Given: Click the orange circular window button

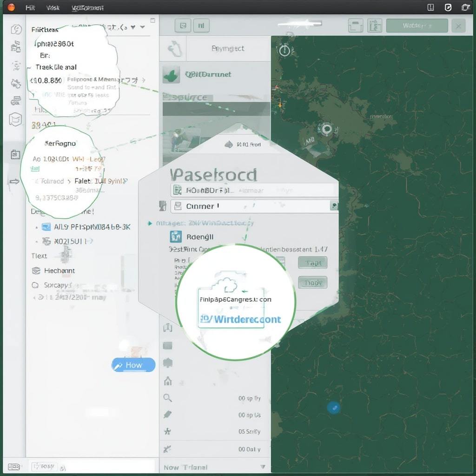Looking at the screenshot, I should (x=11, y=7).
